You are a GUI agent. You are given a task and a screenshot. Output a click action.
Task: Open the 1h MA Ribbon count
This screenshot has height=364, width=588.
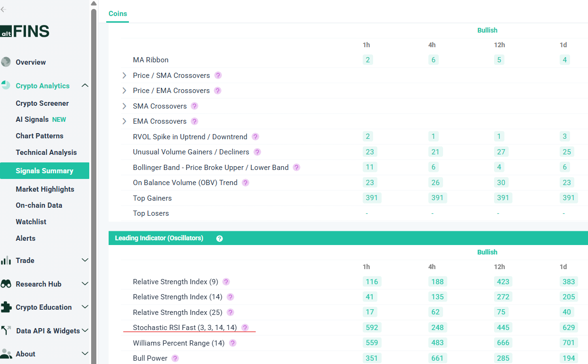pos(367,60)
